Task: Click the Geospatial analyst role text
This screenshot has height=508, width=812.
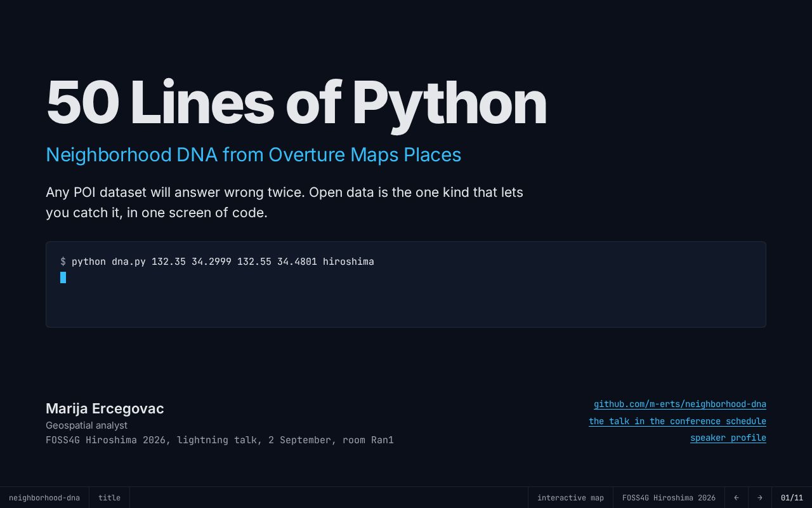Action: (x=86, y=425)
